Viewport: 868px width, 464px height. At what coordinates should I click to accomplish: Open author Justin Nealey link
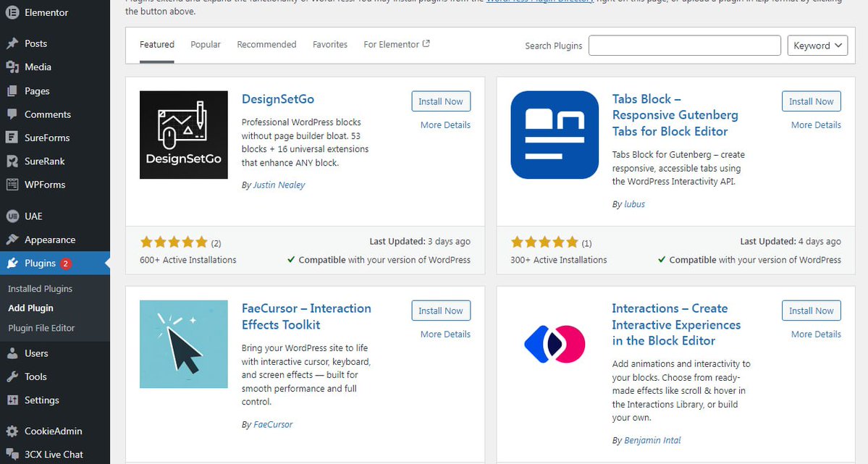279,185
